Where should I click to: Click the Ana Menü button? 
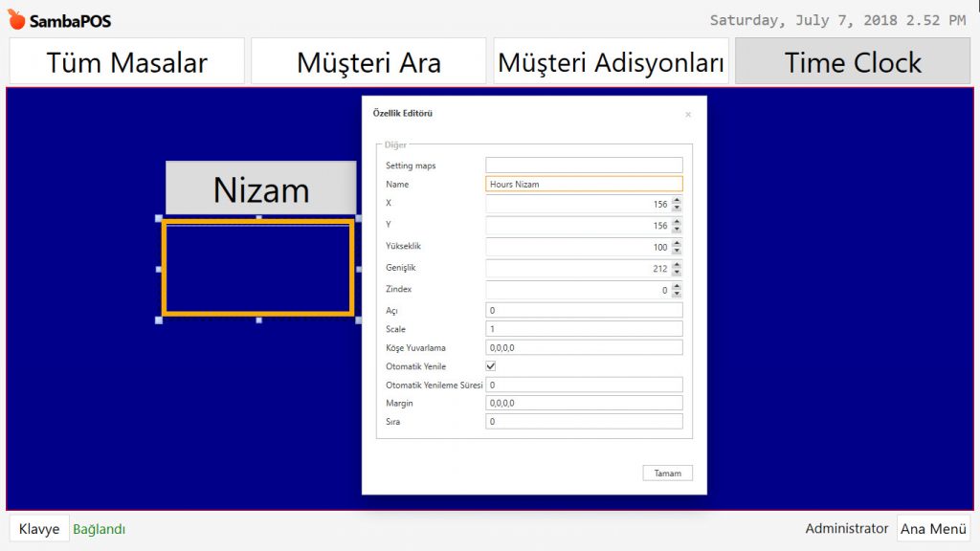tap(933, 528)
